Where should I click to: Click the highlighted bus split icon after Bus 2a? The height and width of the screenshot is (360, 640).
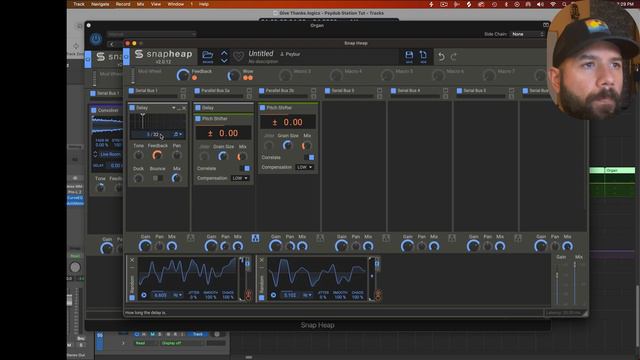[x=255, y=238]
